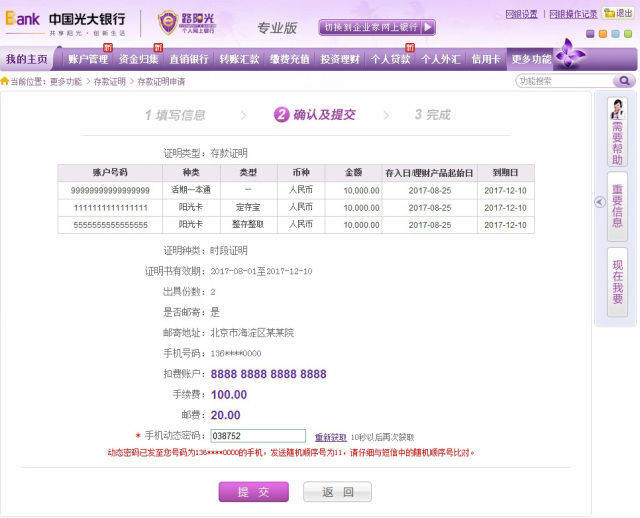Click the red dynamic password notice text
This screenshot has height=518, width=640.
[291, 453]
